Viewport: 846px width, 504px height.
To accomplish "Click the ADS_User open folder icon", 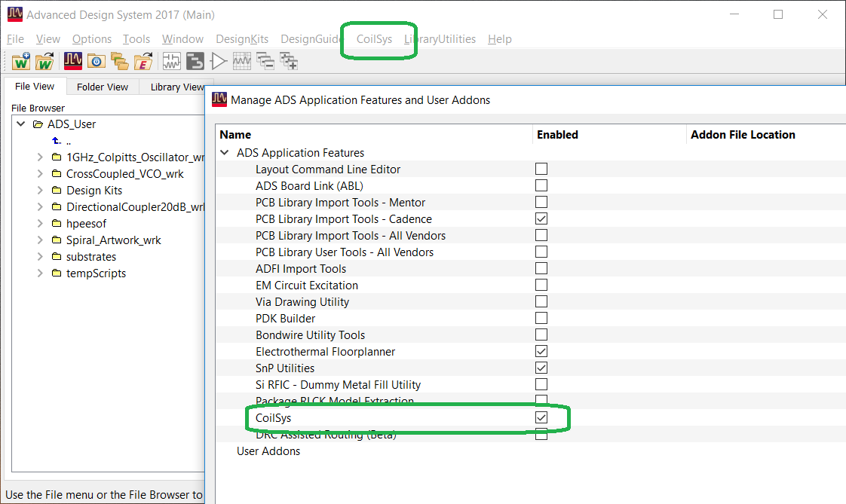I will (x=38, y=124).
